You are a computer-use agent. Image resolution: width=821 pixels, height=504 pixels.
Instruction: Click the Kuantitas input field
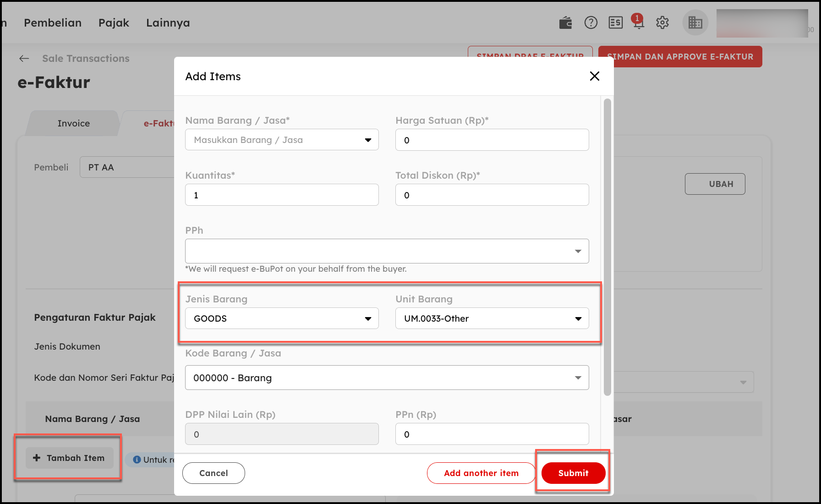[281, 195]
